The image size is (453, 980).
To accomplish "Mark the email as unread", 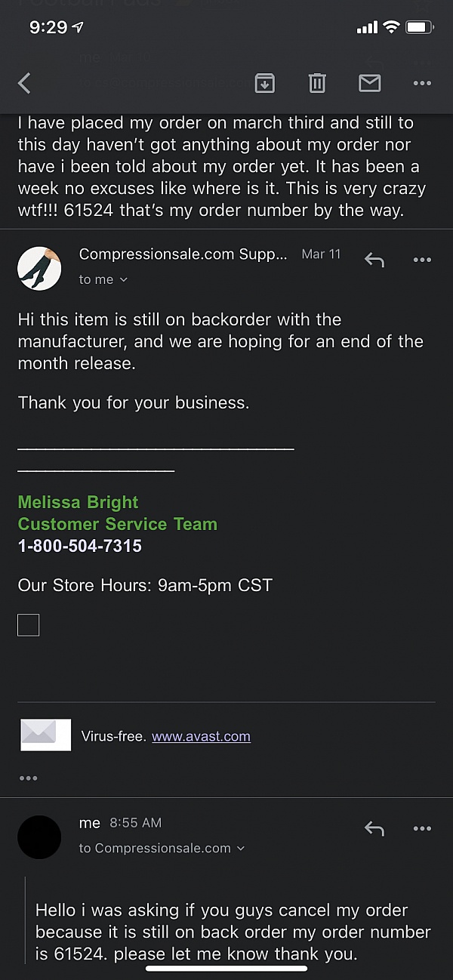I will click(x=369, y=83).
